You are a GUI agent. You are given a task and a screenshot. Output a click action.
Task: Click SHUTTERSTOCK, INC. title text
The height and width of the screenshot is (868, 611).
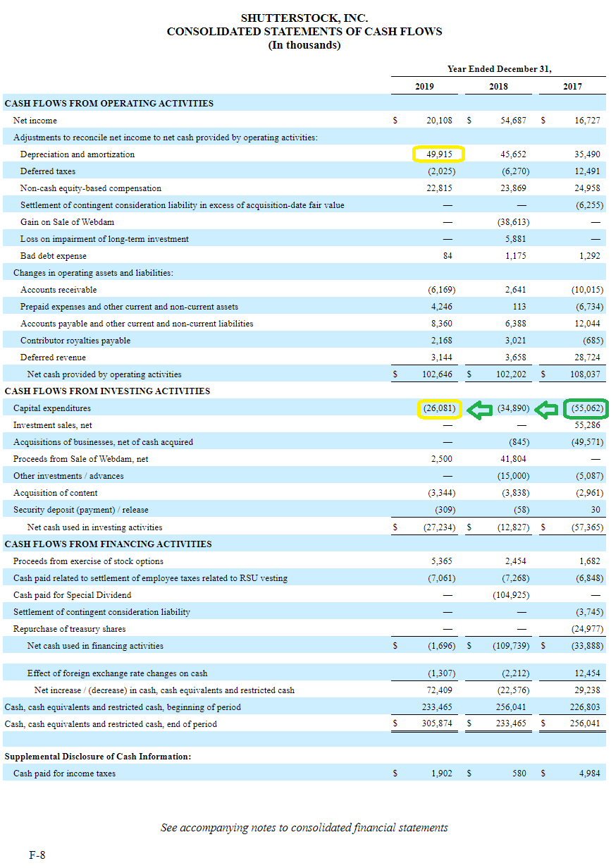305,16
